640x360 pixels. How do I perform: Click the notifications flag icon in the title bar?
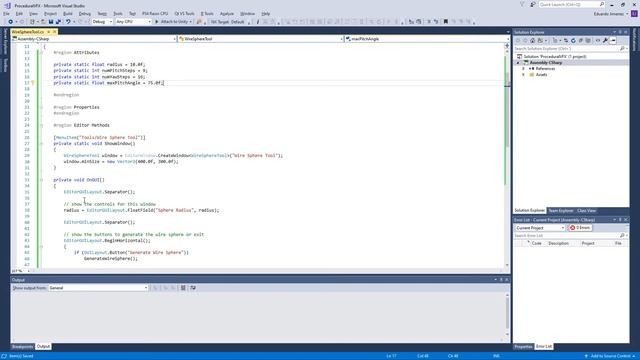522,4
